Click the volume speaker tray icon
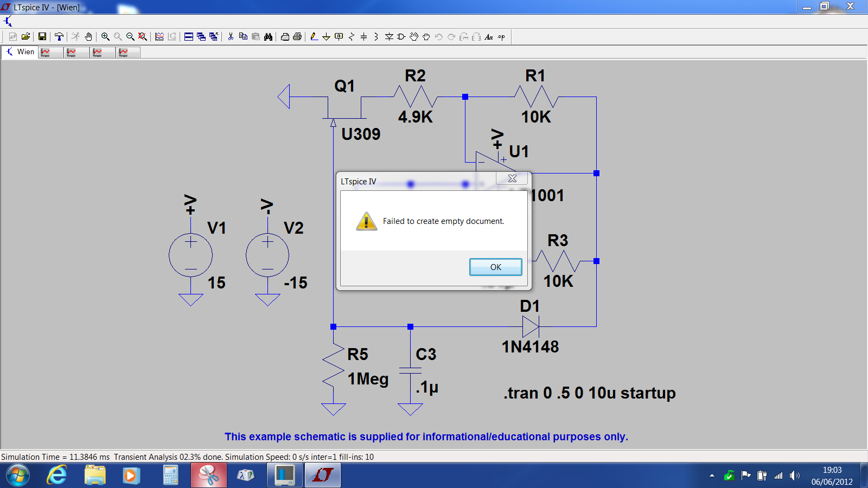This screenshot has width=868, height=488. [x=795, y=476]
